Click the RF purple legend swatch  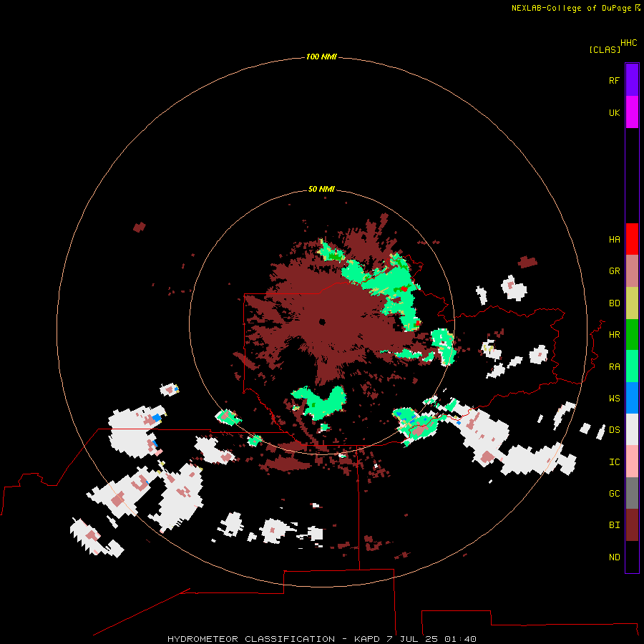click(632, 80)
